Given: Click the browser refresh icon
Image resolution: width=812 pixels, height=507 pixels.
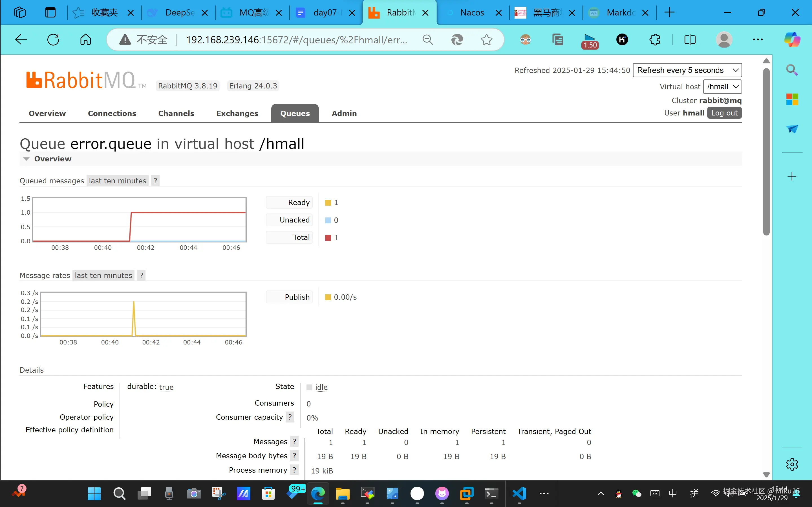Looking at the screenshot, I should point(53,40).
